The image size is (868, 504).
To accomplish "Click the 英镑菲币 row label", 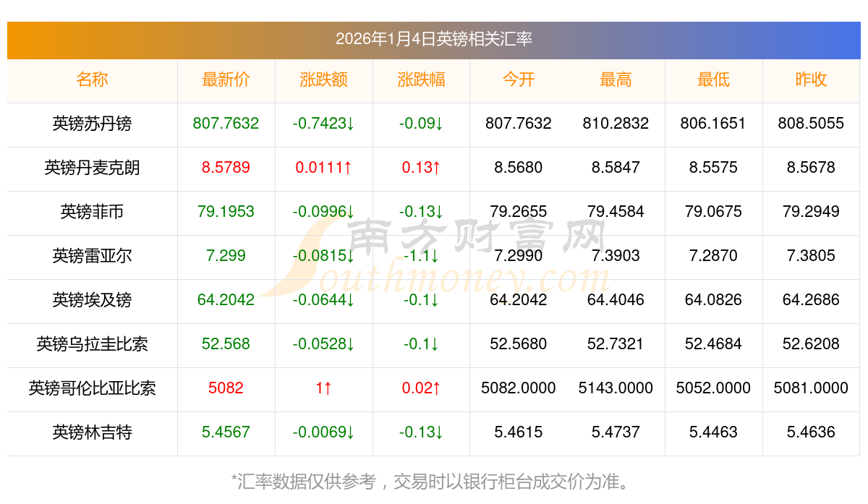I will coord(92,212).
